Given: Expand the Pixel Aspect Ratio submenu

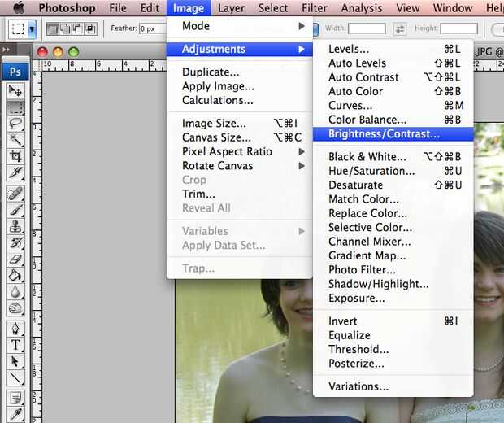Looking at the screenshot, I should coord(240,151).
